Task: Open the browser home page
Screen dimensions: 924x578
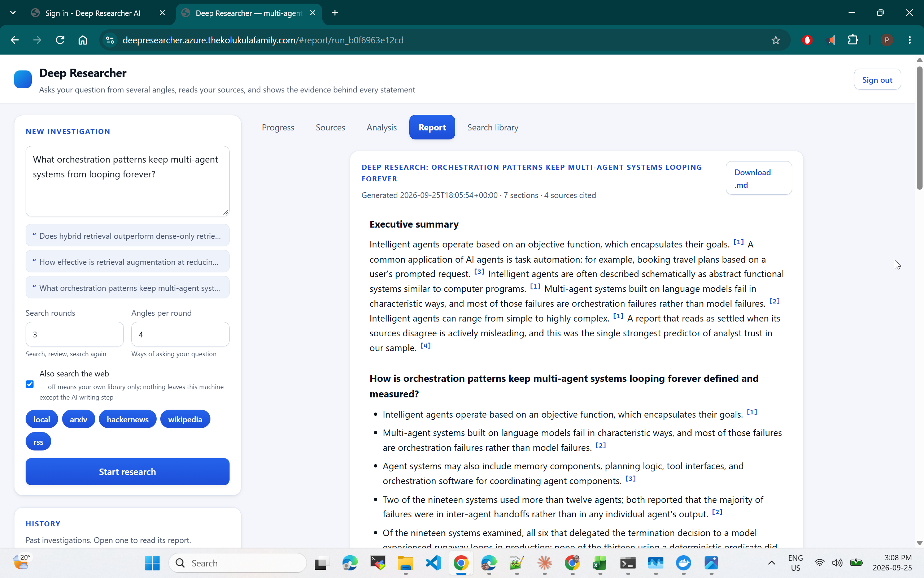Action: click(x=83, y=40)
